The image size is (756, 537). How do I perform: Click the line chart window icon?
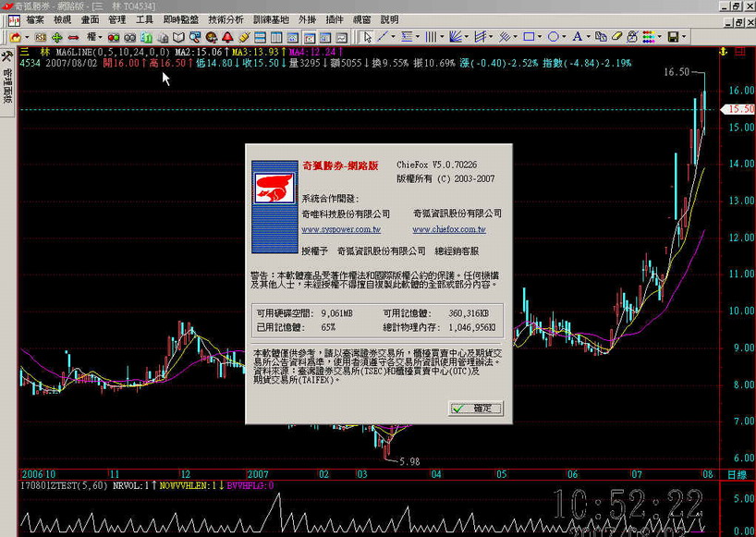click(342, 37)
